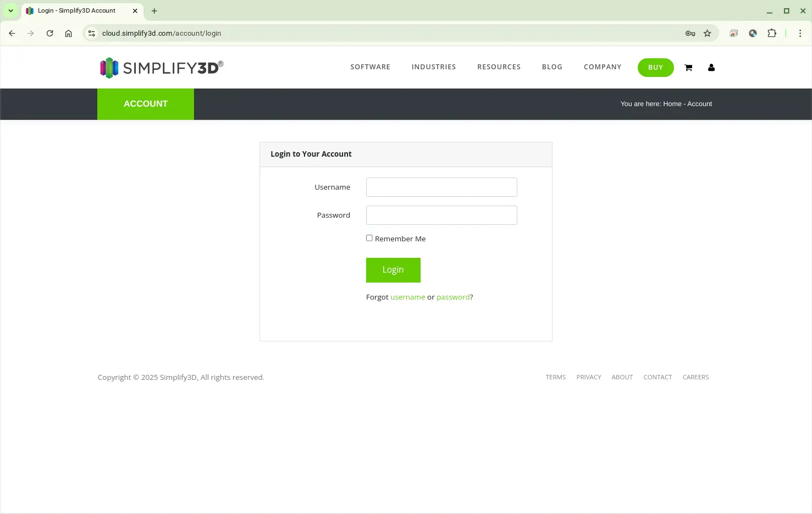
Task: Open Chrome three-dot menu
Action: coord(800,34)
